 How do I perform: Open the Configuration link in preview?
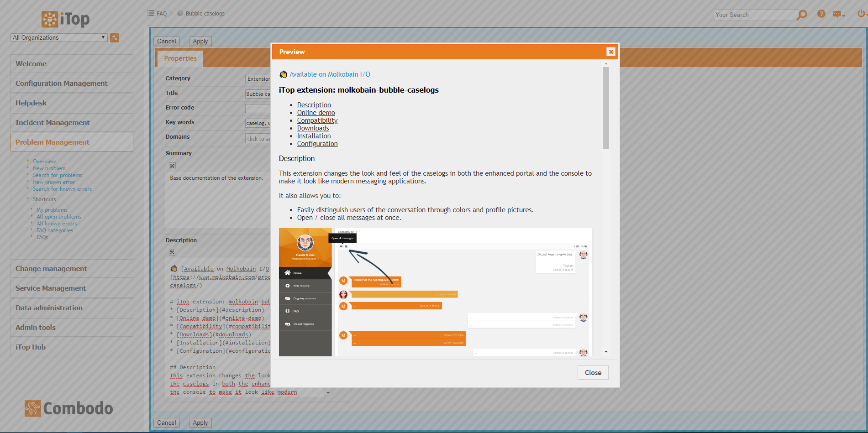click(317, 144)
